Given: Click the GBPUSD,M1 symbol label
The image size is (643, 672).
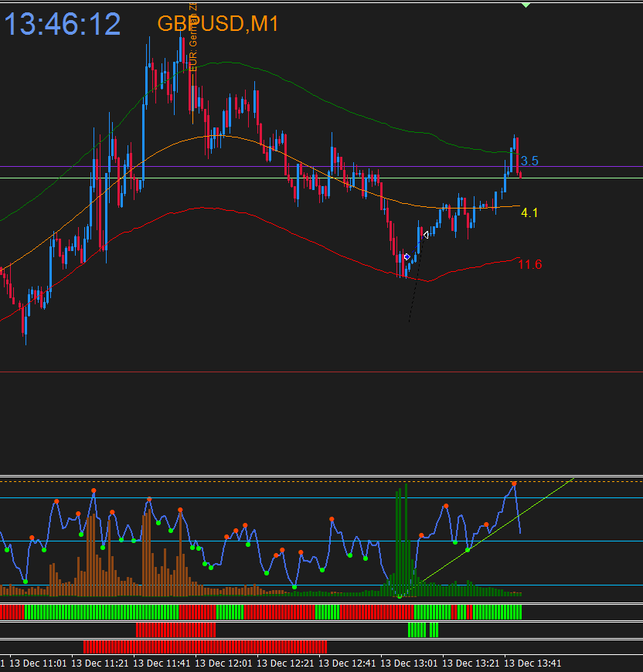Looking at the screenshot, I should coord(218,23).
